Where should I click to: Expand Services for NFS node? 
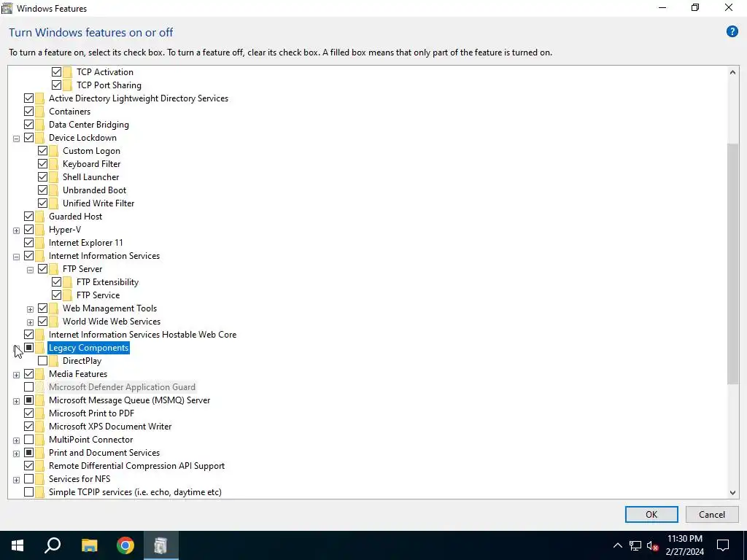pyautogui.click(x=16, y=480)
